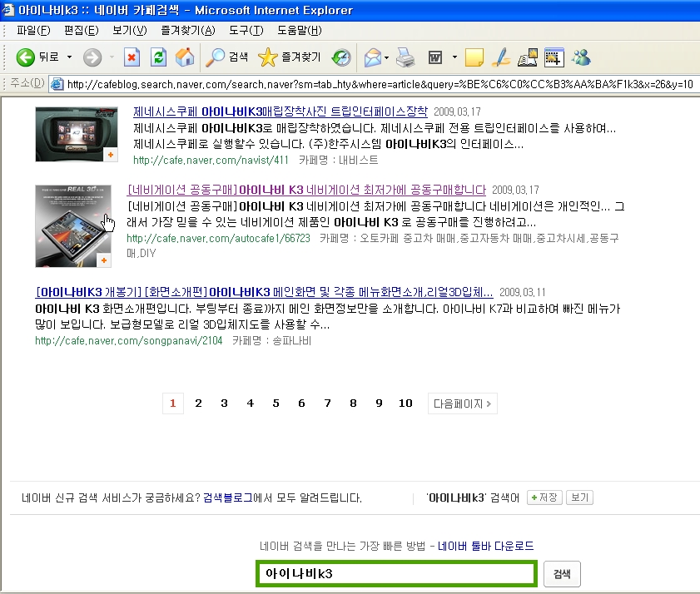Click the Back (뒤로) navigation button

click(37, 57)
